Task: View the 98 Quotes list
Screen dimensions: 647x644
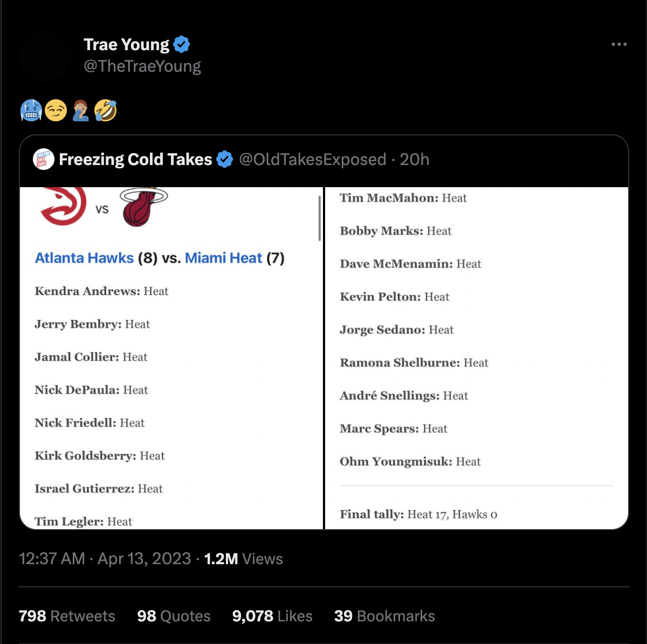Action: [174, 616]
